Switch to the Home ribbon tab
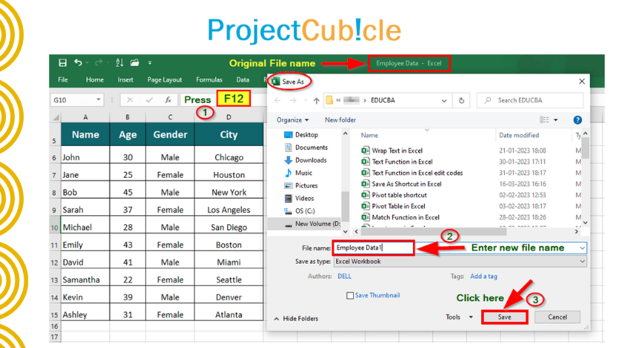The image size is (644, 348). pyautogui.click(x=95, y=80)
